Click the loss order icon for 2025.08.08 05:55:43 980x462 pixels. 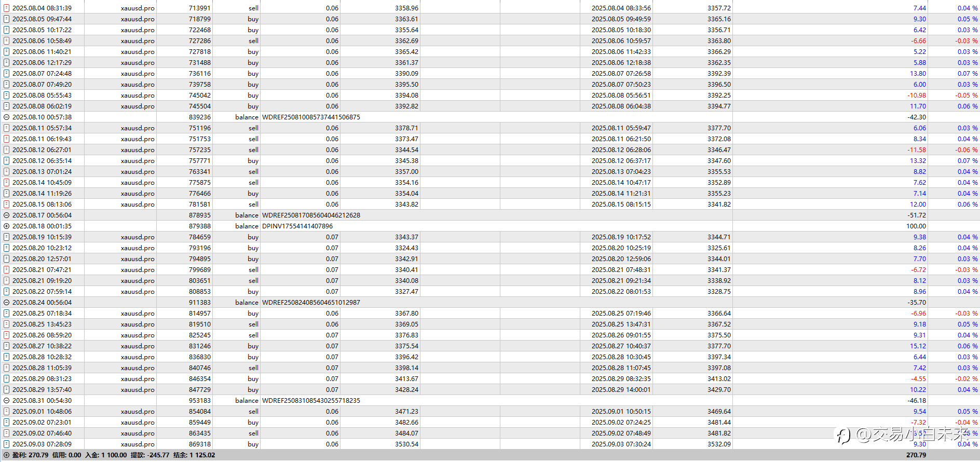[7, 95]
